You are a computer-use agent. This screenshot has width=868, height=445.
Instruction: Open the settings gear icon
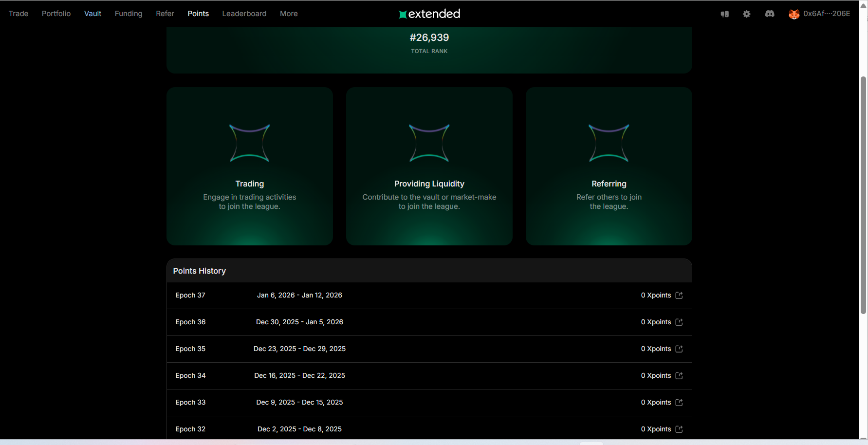(x=746, y=14)
